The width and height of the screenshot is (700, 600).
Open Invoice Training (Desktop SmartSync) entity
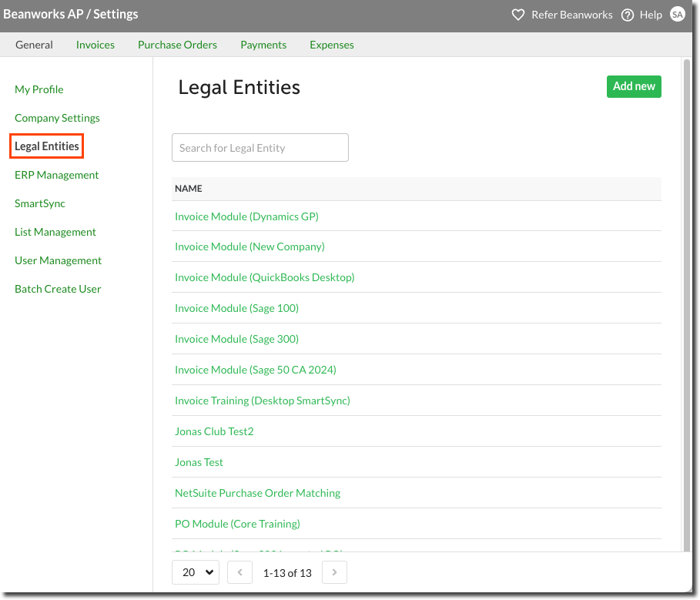click(x=263, y=401)
